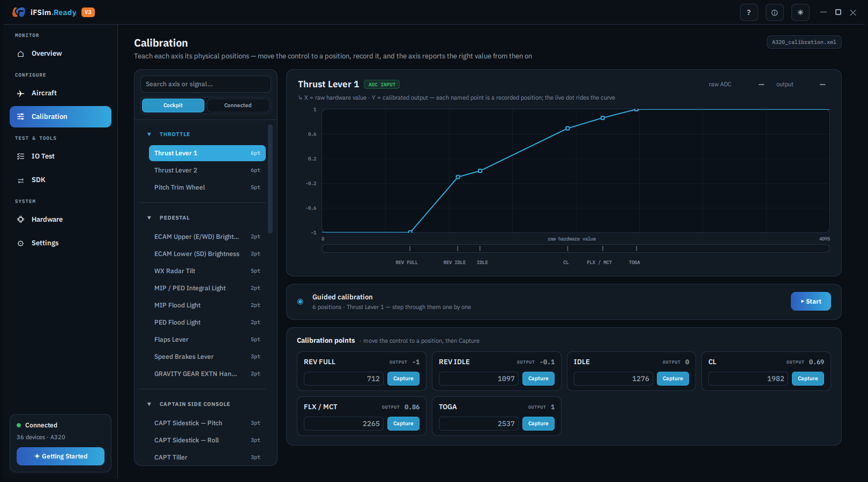Image resolution: width=868 pixels, height=482 pixels.
Task: Capture the FLX / MCT position
Action: pyautogui.click(x=403, y=424)
